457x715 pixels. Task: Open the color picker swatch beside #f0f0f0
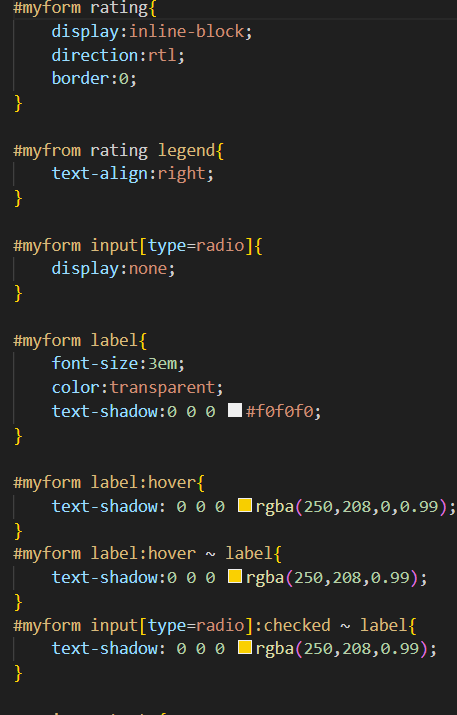click(235, 410)
